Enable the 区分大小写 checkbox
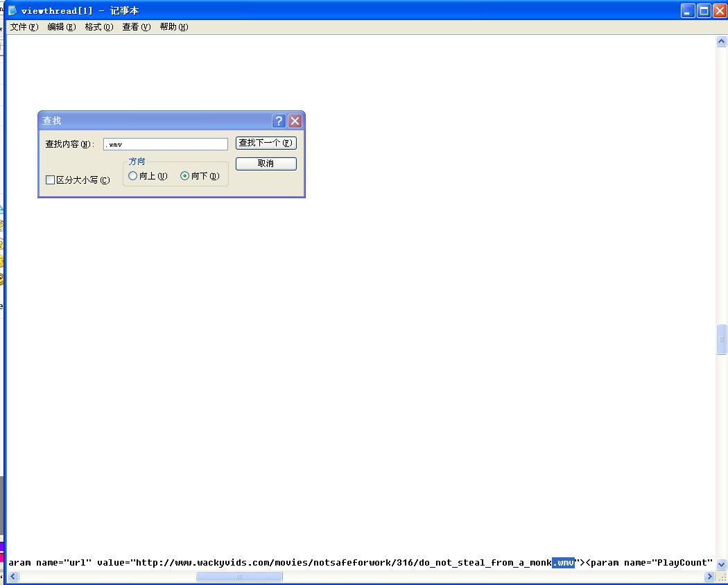Image resolution: width=728 pixels, height=585 pixels. pos(51,180)
